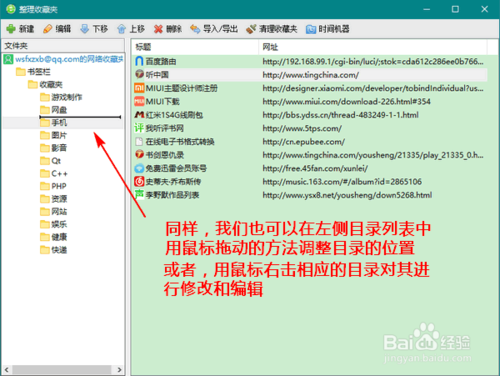The width and height of the screenshot is (500, 376).
Task: Select the 收藏夹 folder in tree
Action: coord(45,84)
